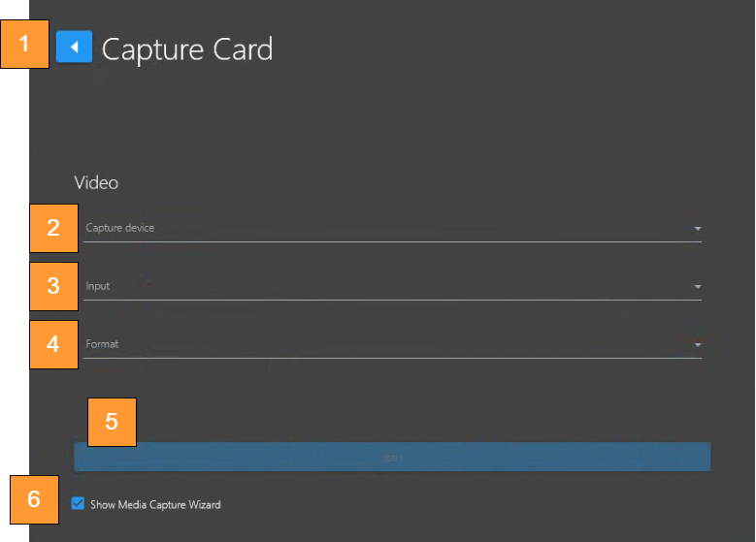Click the black strip at the left edge
Screen dimensions: 756x542
pyautogui.click(x=14, y=291)
